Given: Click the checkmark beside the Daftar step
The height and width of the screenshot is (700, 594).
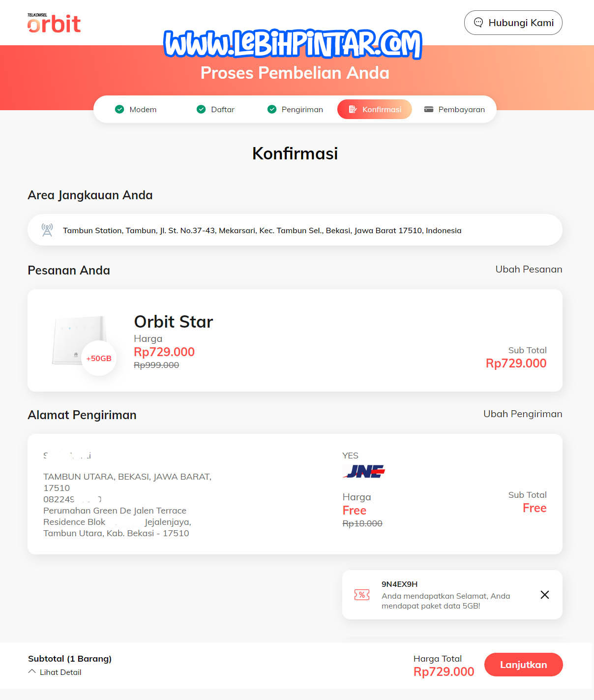Looking at the screenshot, I should (x=201, y=109).
